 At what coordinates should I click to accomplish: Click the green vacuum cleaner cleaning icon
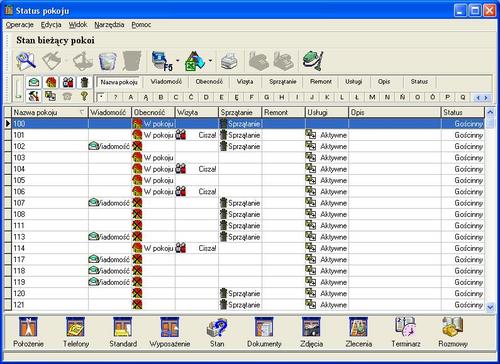(313, 61)
